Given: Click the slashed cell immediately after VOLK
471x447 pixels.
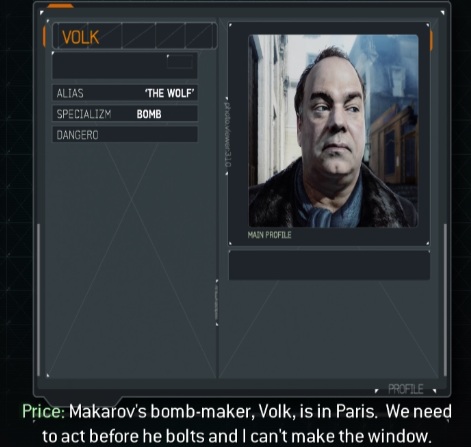Looking at the screenshot, I should [x=139, y=36].
